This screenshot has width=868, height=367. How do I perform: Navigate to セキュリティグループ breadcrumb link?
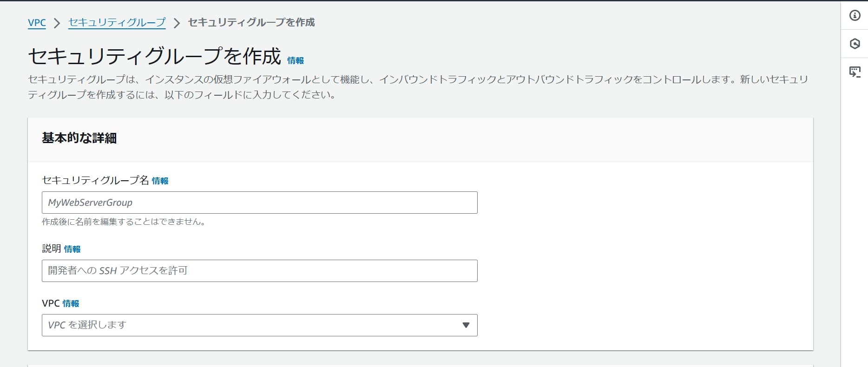click(x=117, y=22)
